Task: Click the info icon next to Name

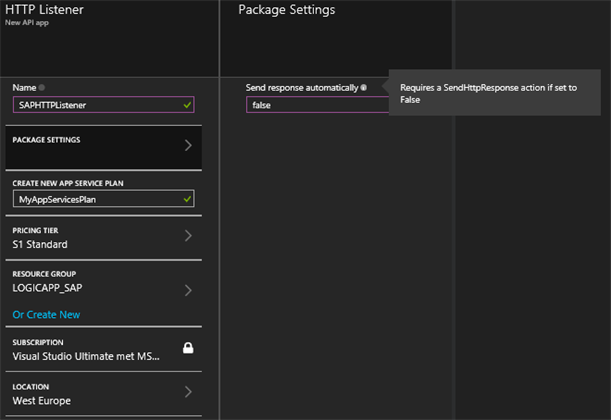Action: 42,88
